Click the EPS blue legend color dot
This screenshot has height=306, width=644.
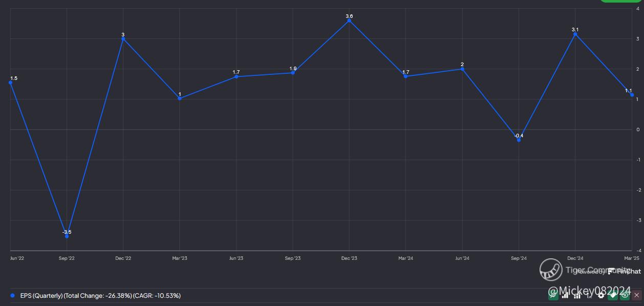coord(12,296)
